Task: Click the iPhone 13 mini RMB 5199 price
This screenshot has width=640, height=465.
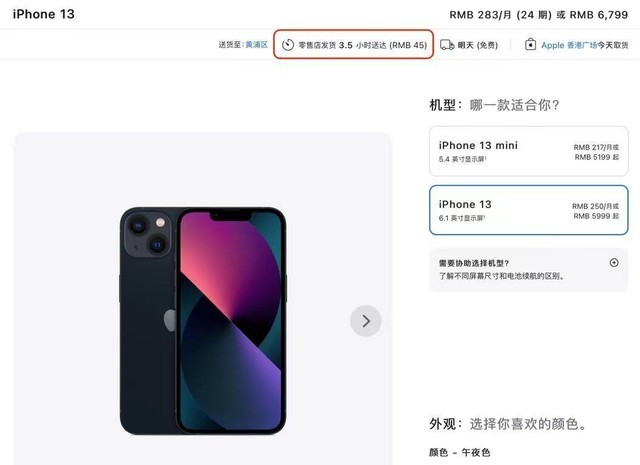Action: [596, 157]
